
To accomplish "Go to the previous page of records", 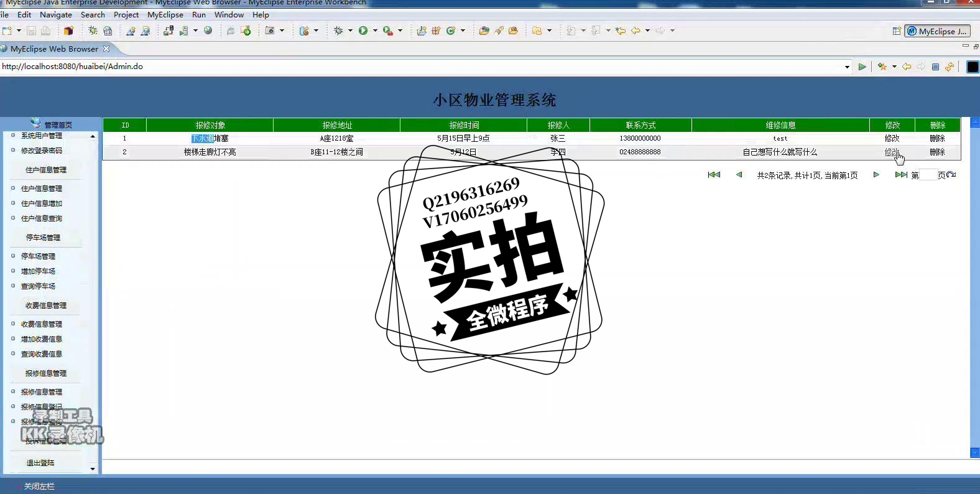I will pyautogui.click(x=739, y=175).
